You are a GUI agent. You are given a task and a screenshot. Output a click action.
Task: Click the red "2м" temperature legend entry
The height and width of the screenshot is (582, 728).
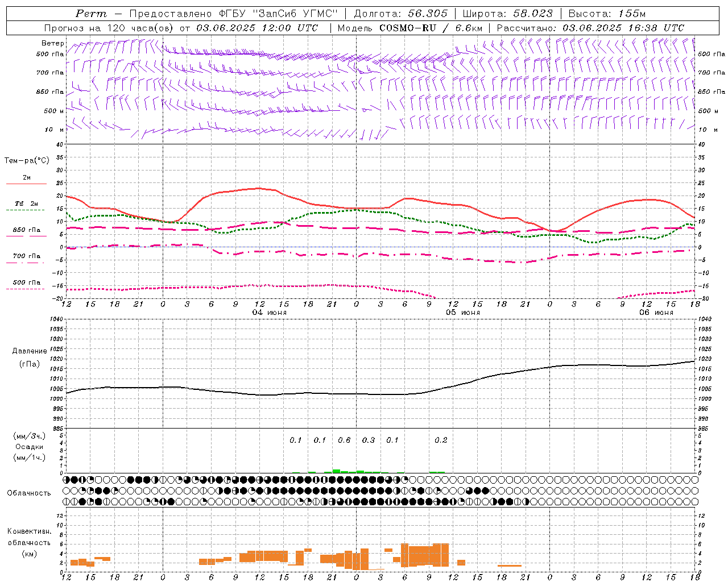(x=27, y=178)
